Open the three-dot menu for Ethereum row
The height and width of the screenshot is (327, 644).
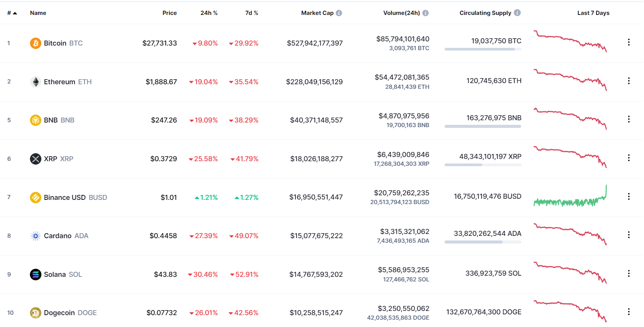(629, 81)
